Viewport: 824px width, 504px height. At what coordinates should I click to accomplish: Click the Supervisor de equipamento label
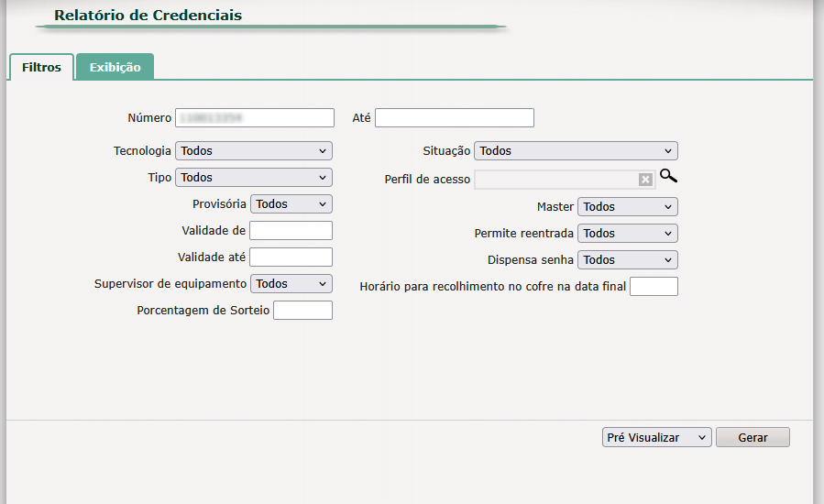170,284
